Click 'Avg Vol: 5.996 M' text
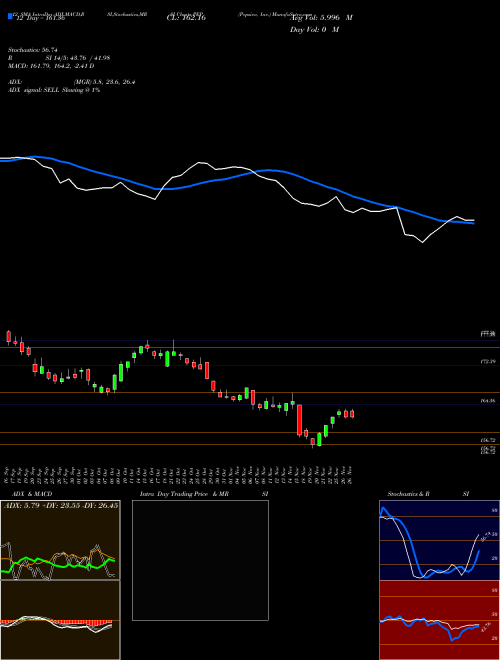Image resolution: width=500 pixels, height=660 pixels. click(321, 18)
